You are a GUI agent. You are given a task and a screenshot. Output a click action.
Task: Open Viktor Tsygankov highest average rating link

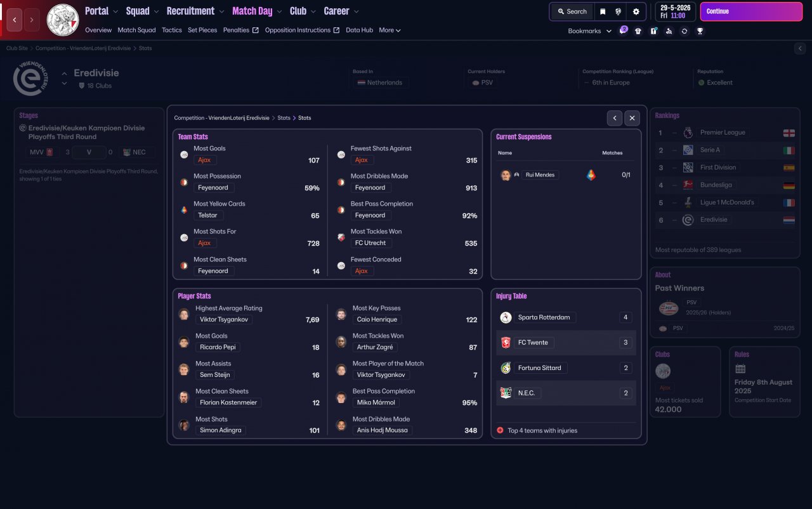[x=223, y=320]
